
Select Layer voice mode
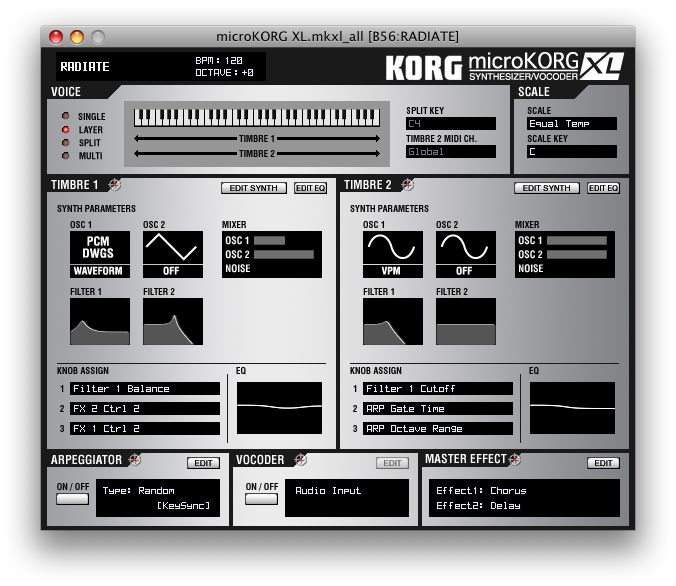coord(66,129)
